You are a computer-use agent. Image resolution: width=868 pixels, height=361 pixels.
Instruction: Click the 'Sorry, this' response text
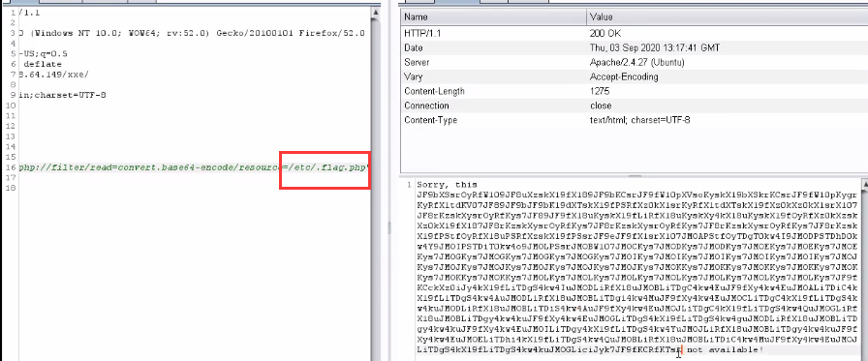(x=447, y=185)
